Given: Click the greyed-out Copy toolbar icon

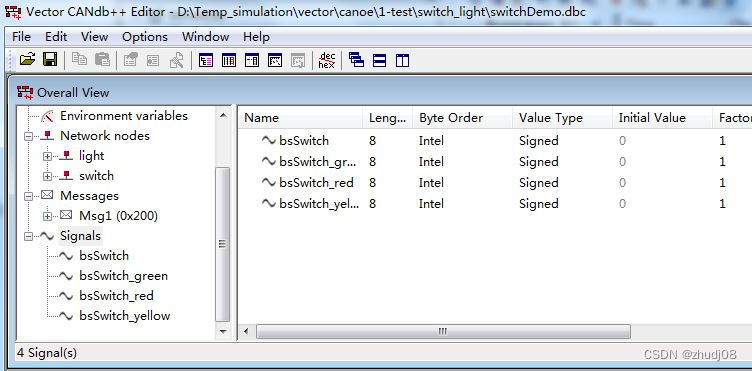Looking at the screenshot, I should pos(79,59).
